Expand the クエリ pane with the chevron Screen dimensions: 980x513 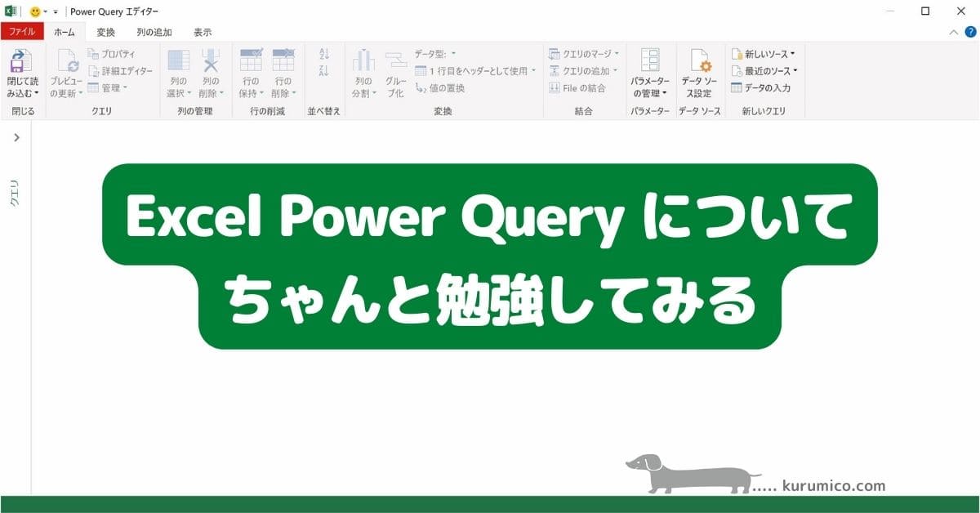[x=16, y=137]
